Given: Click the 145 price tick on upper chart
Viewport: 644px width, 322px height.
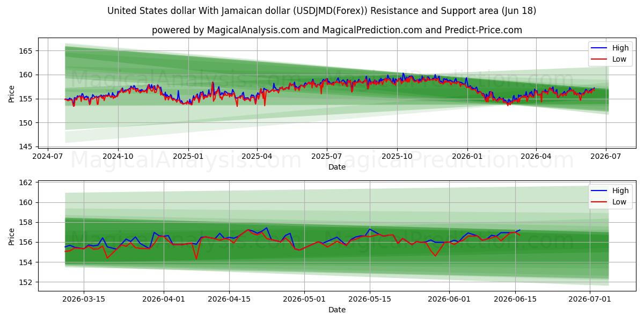Looking at the screenshot, I should point(27,147).
